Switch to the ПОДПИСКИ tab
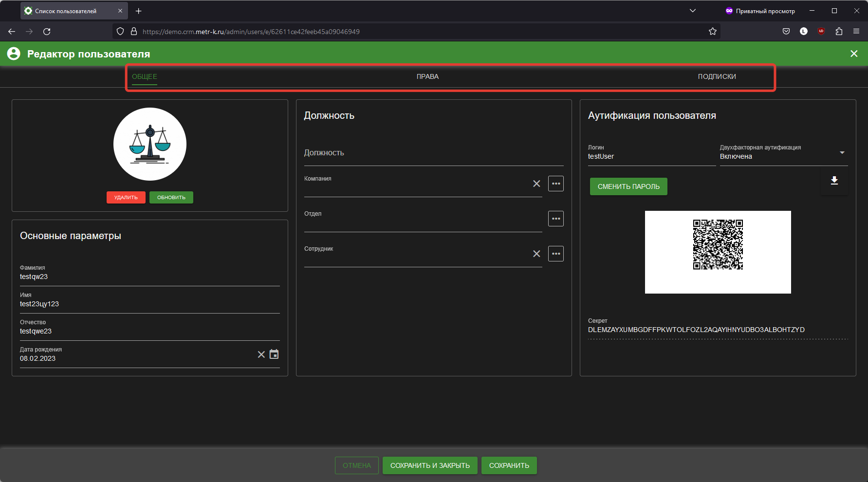Screen dimensions: 868x482 [717, 76]
